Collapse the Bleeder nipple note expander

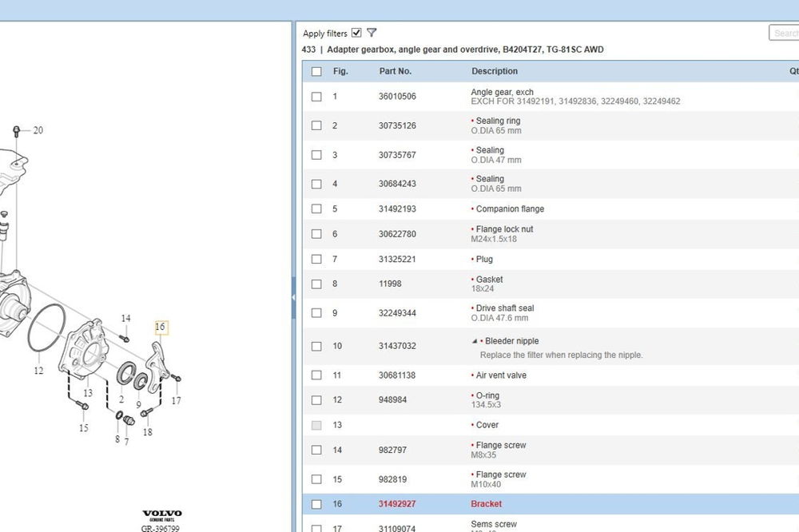(475, 341)
